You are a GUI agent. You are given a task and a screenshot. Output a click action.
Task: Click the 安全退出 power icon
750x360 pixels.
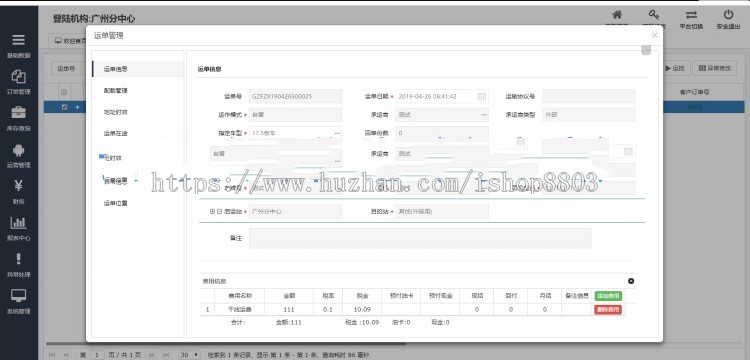pos(728,15)
